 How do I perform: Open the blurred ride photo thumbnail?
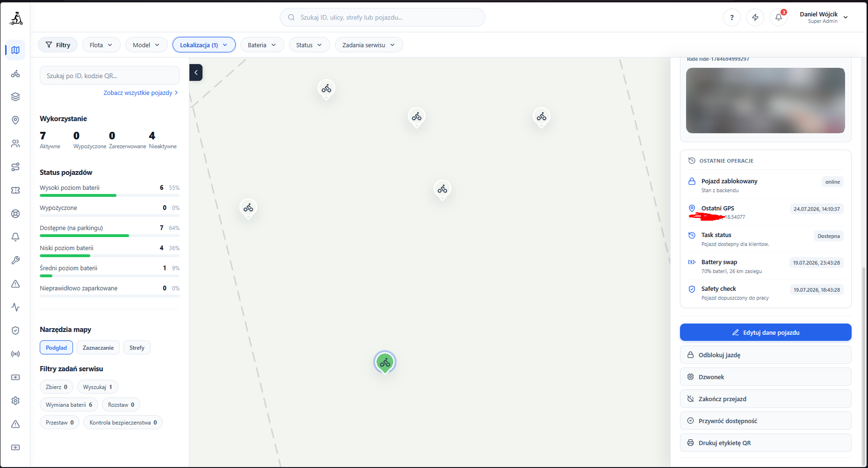click(x=766, y=101)
